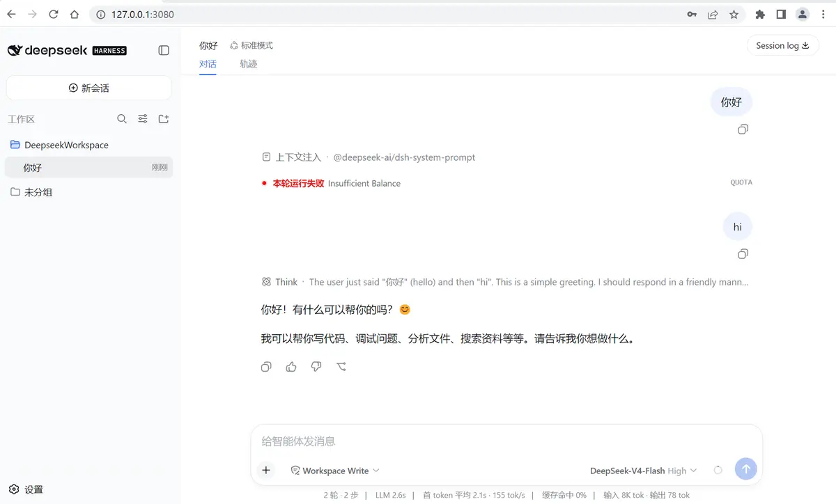Image resolution: width=836 pixels, height=504 pixels.
Task: Click the circular progress indicator near send
Action: [718, 470]
